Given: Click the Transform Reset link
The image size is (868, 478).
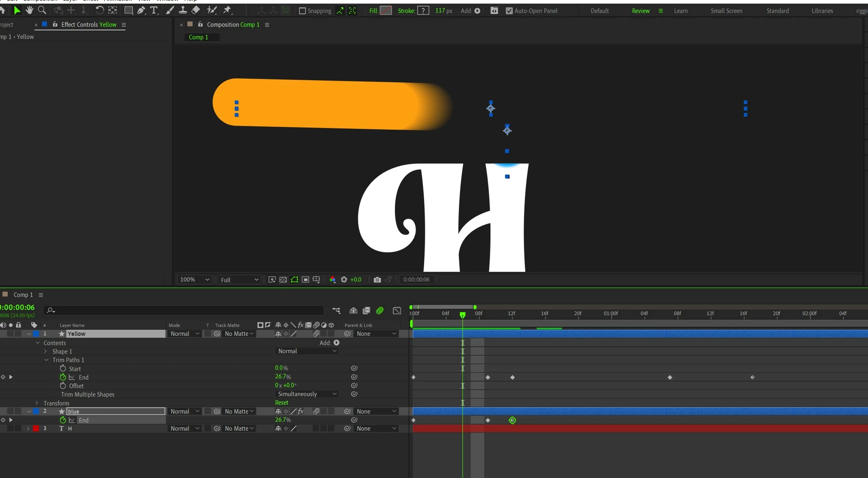Looking at the screenshot, I should 282,403.
